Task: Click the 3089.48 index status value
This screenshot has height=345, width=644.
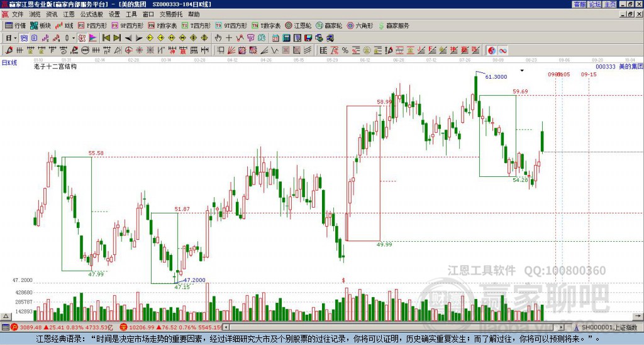Action: (x=31, y=327)
